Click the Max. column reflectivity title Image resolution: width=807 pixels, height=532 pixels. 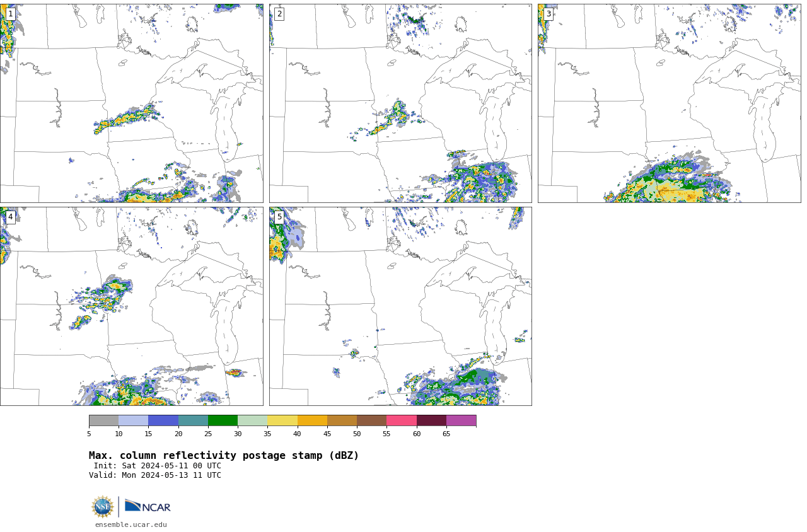tap(224, 456)
